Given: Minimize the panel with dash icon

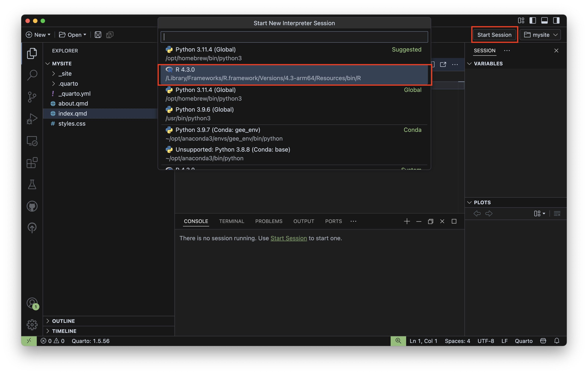Looking at the screenshot, I should click(x=419, y=221).
